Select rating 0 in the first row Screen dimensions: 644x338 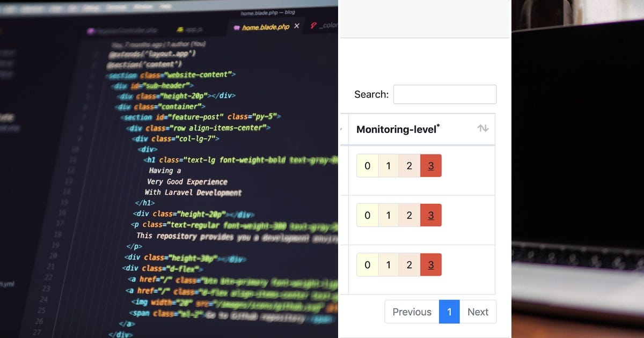[x=367, y=165]
